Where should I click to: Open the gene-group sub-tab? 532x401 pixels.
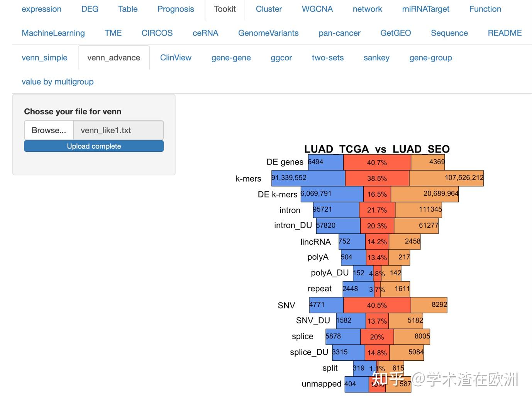pyautogui.click(x=430, y=58)
